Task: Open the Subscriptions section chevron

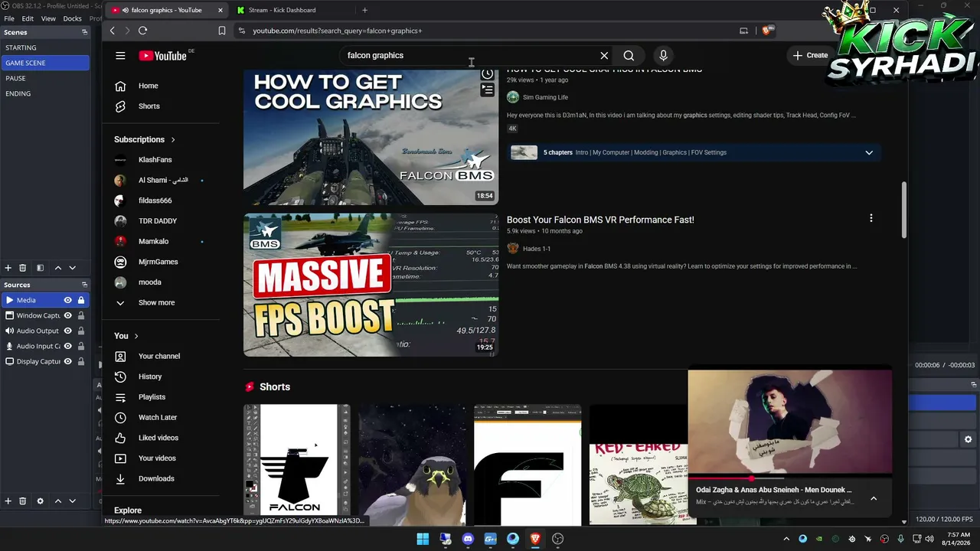Action: point(173,139)
